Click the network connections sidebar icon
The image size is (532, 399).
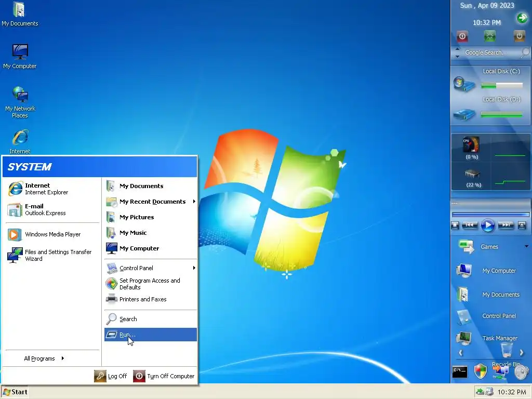[x=500, y=373]
